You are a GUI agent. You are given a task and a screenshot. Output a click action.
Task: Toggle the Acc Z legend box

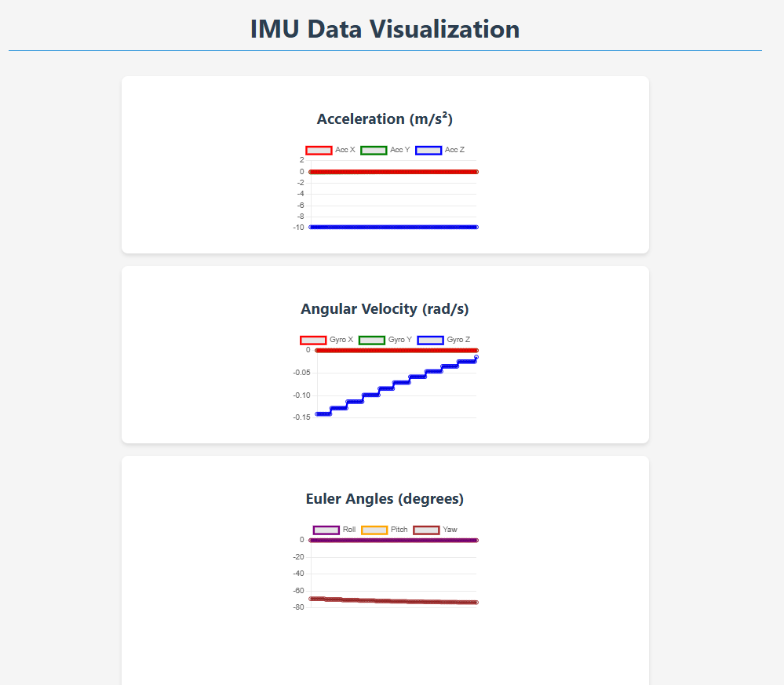click(428, 150)
